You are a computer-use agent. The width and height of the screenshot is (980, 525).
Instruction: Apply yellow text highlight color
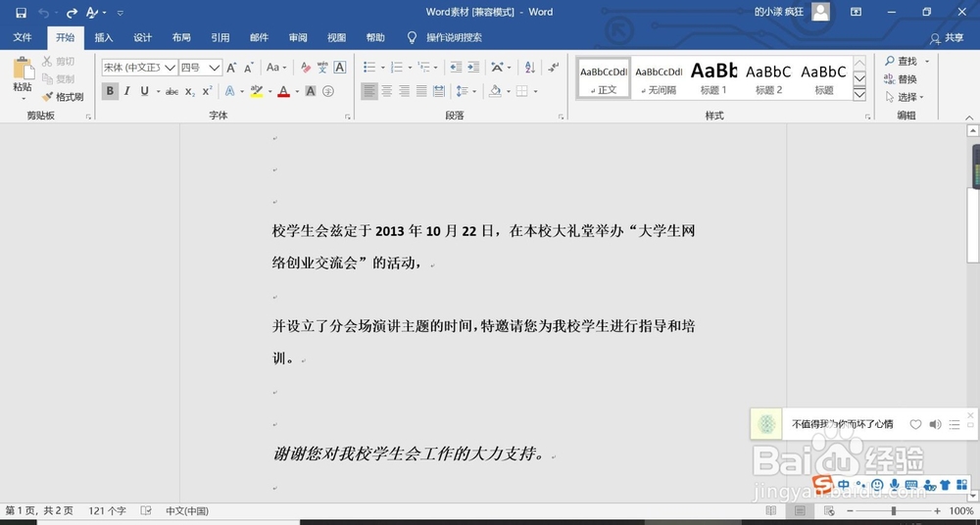[x=256, y=91]
